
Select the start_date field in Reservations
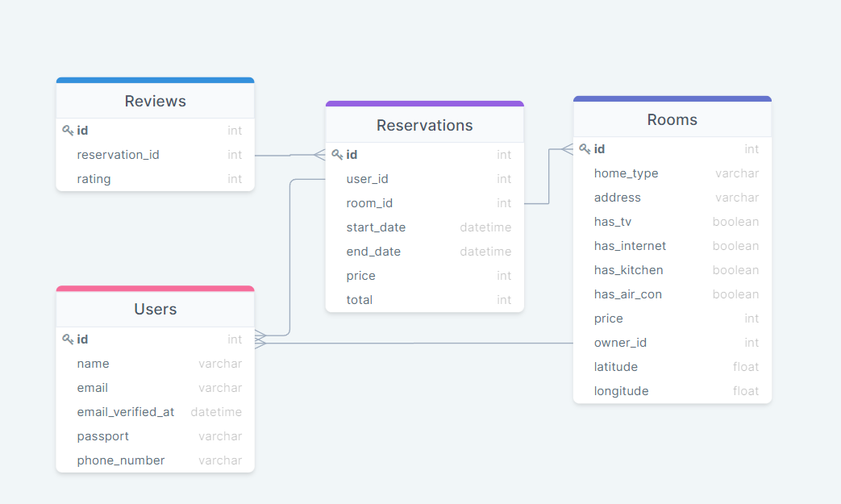click(x=376, y=227)
